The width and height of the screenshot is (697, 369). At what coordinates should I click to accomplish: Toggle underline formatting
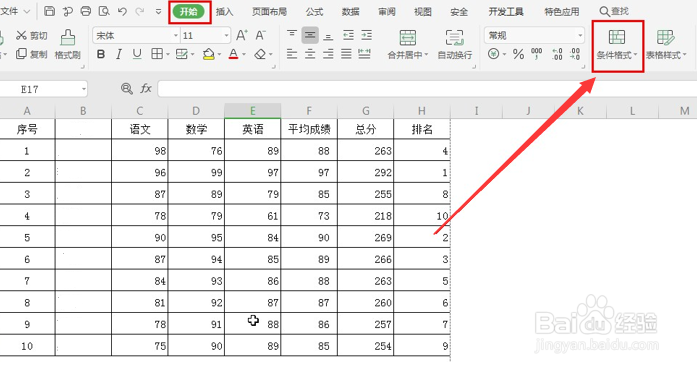pyautogui.click(x=137, y=54)
